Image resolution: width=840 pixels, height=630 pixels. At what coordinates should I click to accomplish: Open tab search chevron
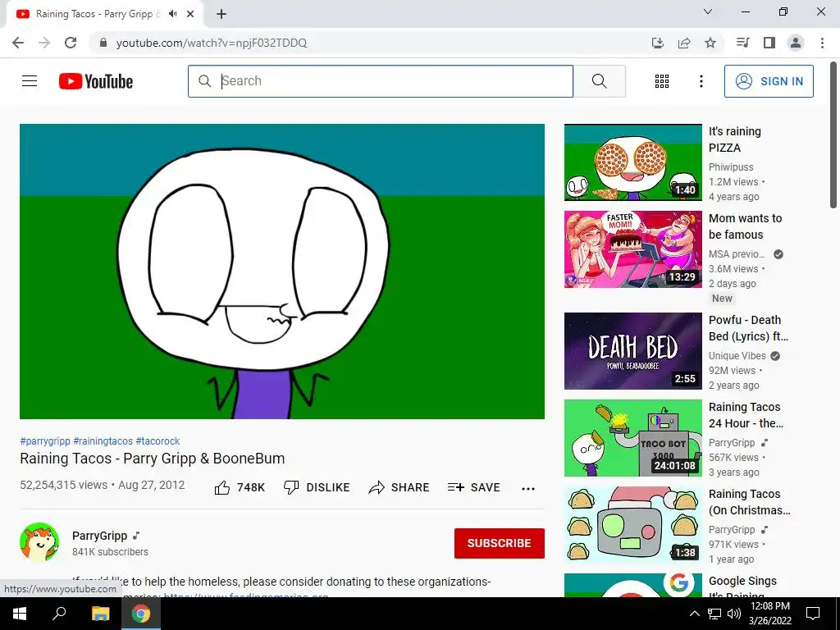coord(708,11)
